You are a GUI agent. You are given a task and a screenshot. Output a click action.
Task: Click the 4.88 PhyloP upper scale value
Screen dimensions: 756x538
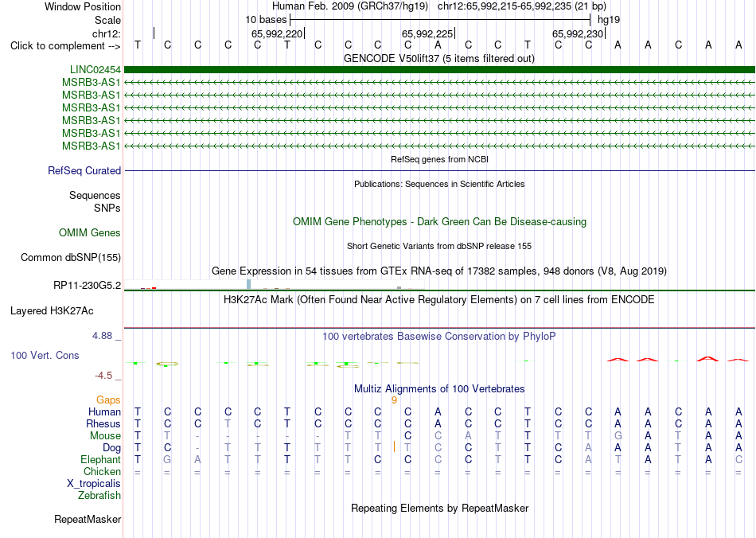tap(102, 336)
